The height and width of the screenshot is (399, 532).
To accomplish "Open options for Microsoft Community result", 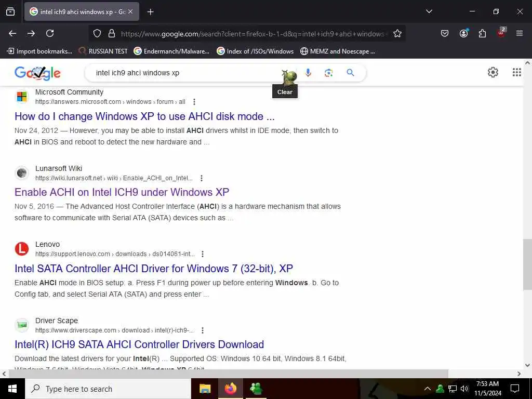I will (x=194, y=102).
